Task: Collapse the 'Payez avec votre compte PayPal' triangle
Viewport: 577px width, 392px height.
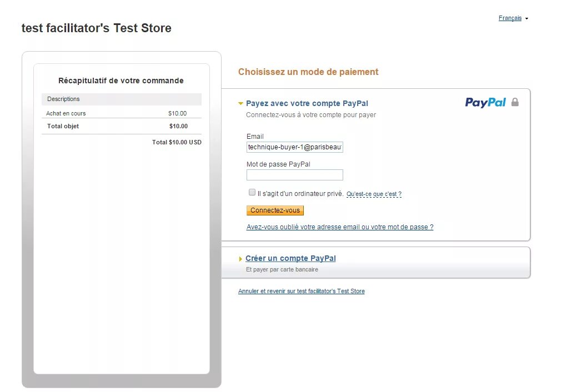Action: [240, 104]
